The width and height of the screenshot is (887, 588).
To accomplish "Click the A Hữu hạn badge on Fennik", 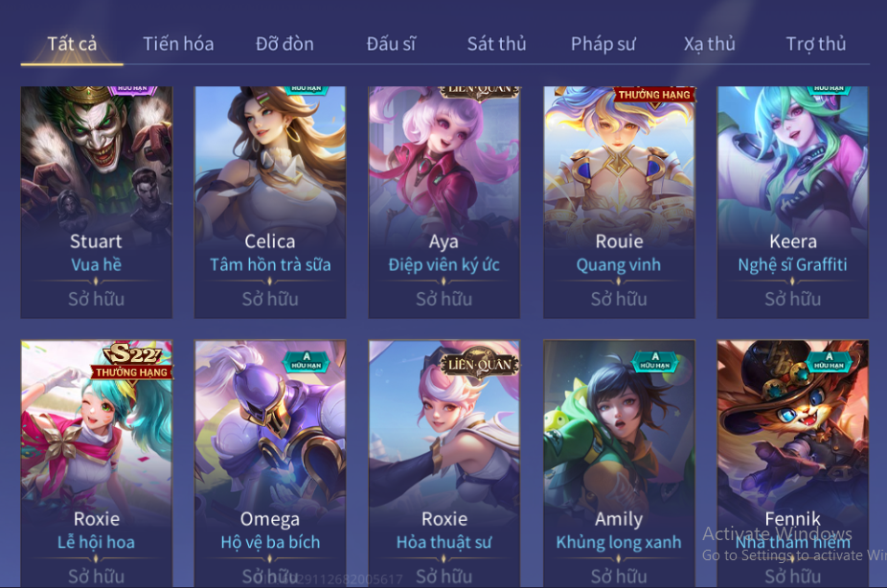I will (829, 361).
